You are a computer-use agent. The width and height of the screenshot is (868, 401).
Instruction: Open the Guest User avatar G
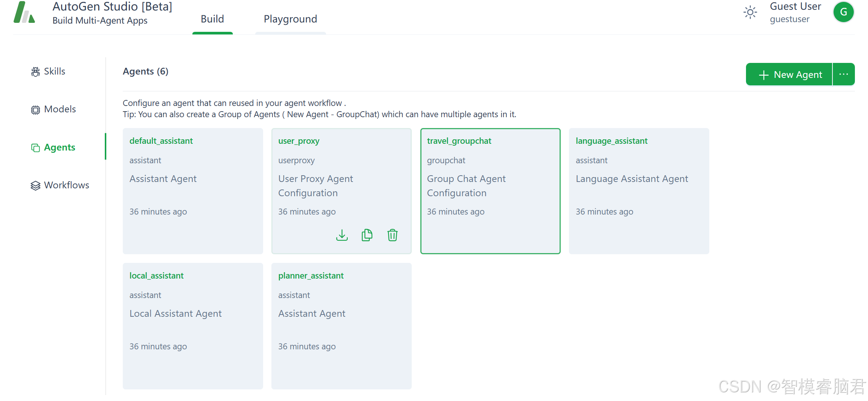(843, 12)
